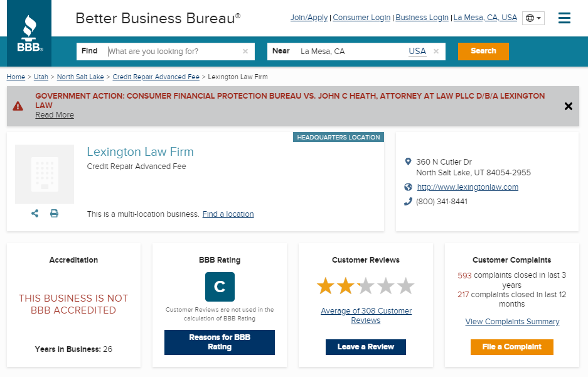Click the website globe icon
Viewport: 588px width, 377px height.
click(x=408, y=187)
